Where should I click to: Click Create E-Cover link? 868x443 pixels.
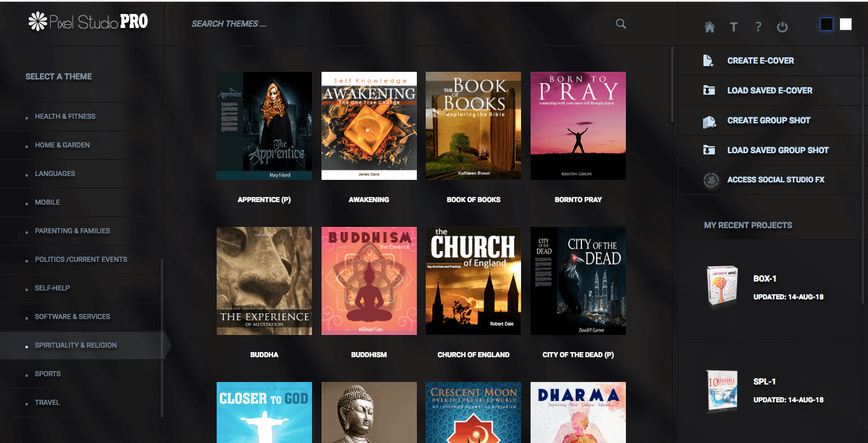click(x=761, y=60)
